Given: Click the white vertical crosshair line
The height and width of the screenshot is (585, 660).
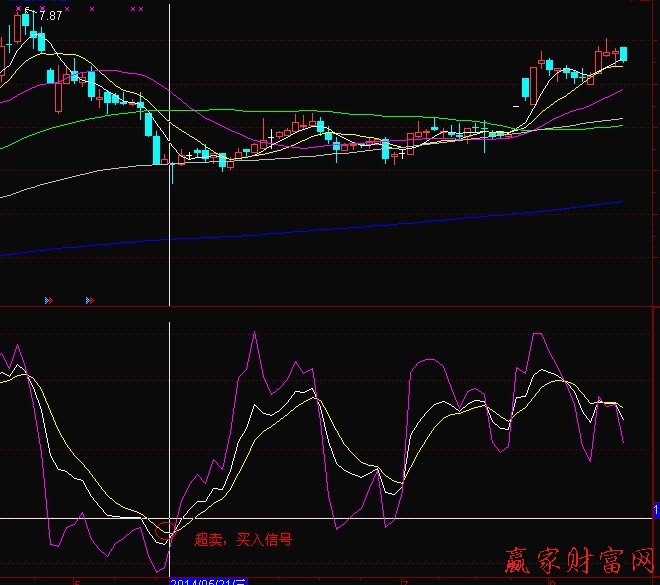Looking at the screenshot, I should click(170, 250).
